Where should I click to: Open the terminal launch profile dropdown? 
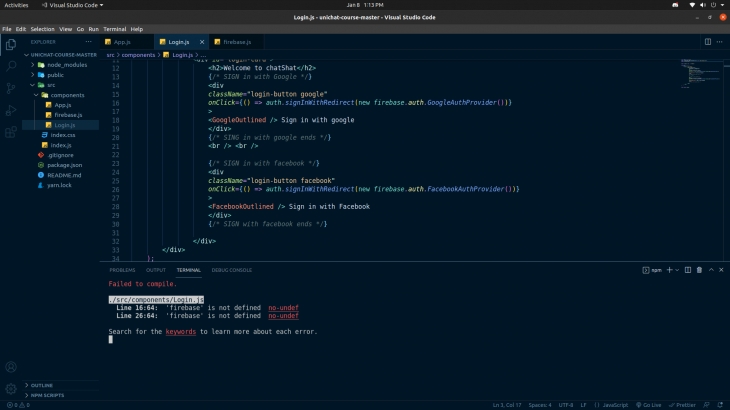coord(677,270)
